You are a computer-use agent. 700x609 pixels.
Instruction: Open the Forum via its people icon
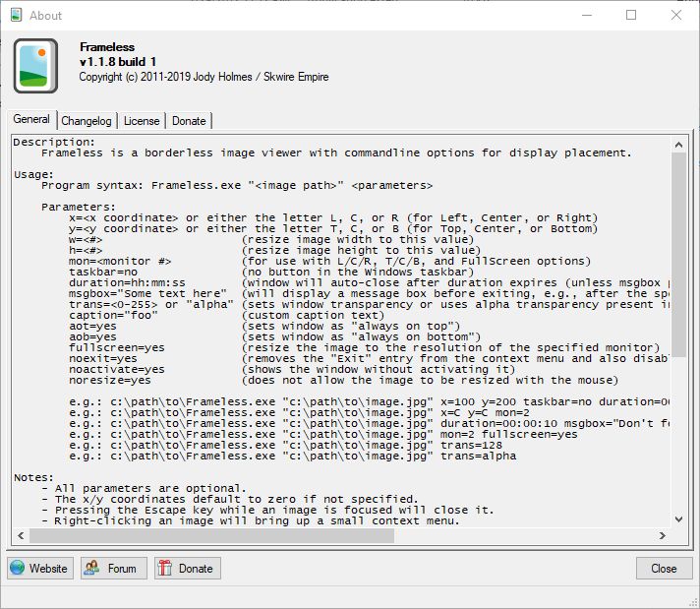tap(92, 568)
